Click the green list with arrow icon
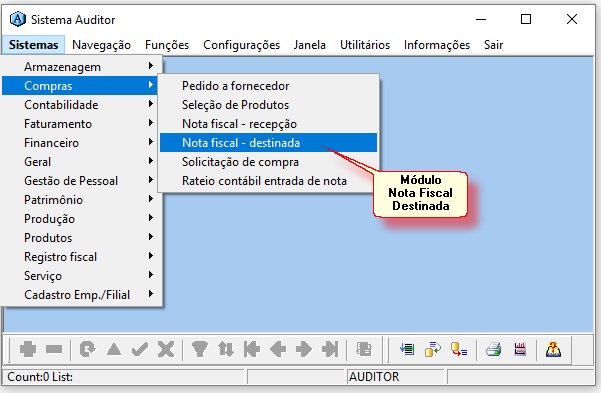Image resolution: width=601 pixels, height=393 pixels. point(407,349)
